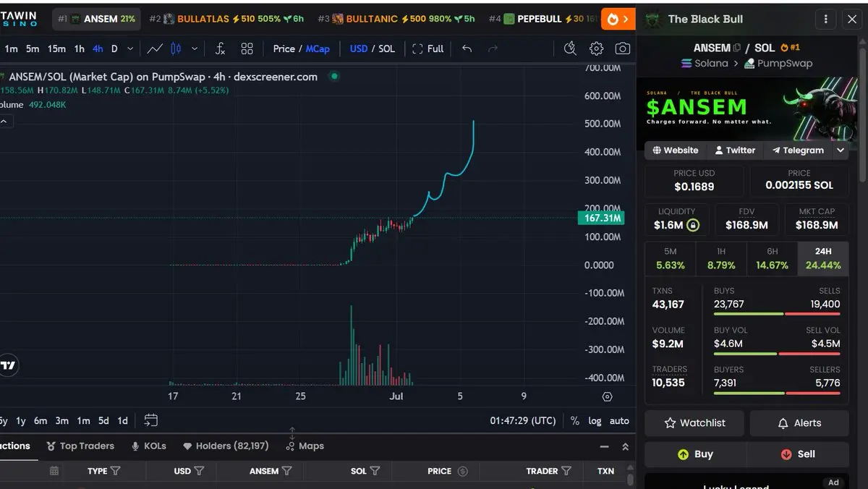Expand the transactions panel double chevron

click(x=626, y=446)
